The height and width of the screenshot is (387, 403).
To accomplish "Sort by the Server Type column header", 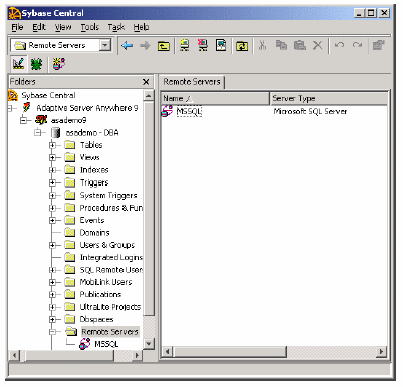I will pos(328,98).
